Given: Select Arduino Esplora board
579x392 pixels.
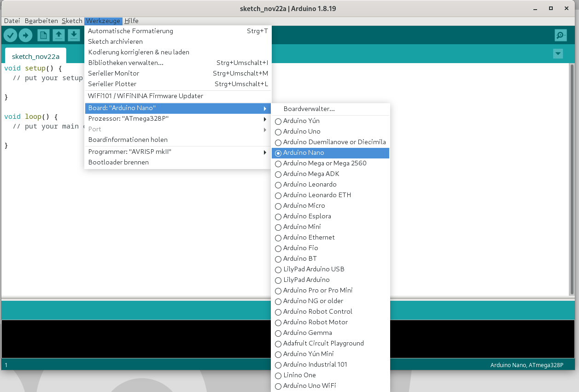Looking at the screenshot, I should coord(331,216).
